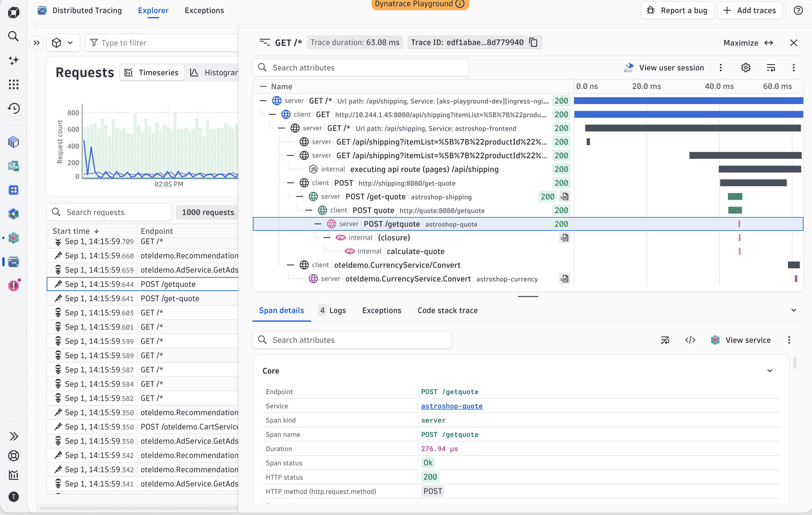The image size is (812, 515).
Task: Click the Dynatrace Playground info icon
Action: [x=460, y=4]
